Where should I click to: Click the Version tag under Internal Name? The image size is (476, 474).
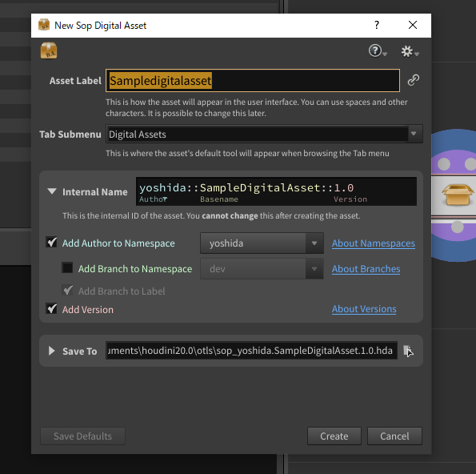(350, 199)
